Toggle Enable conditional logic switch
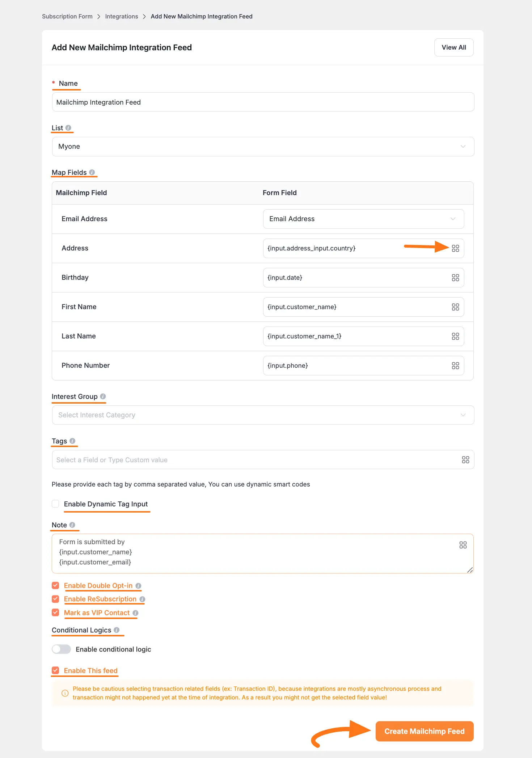Screen dimensions: 532x758 61,649
